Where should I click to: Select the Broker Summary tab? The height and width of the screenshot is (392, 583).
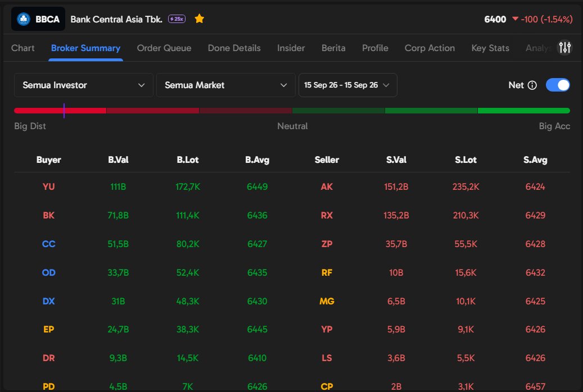click(85, 48)
